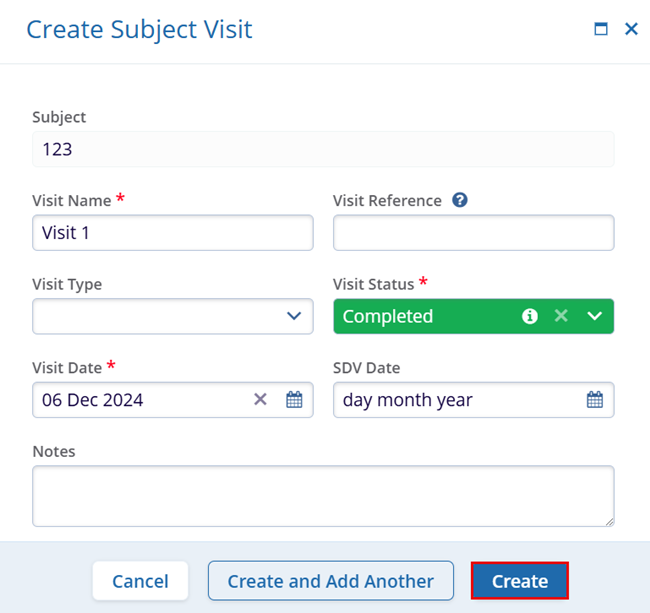Click the Visit Date field showing 06 Dec 2024
Image resolution: width=650 pixels, height=613 pixels.
coord(140,400)
